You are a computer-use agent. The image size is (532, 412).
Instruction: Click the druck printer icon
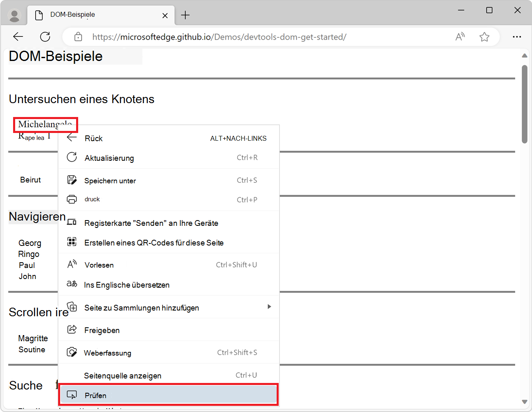(x=72, y=199)
